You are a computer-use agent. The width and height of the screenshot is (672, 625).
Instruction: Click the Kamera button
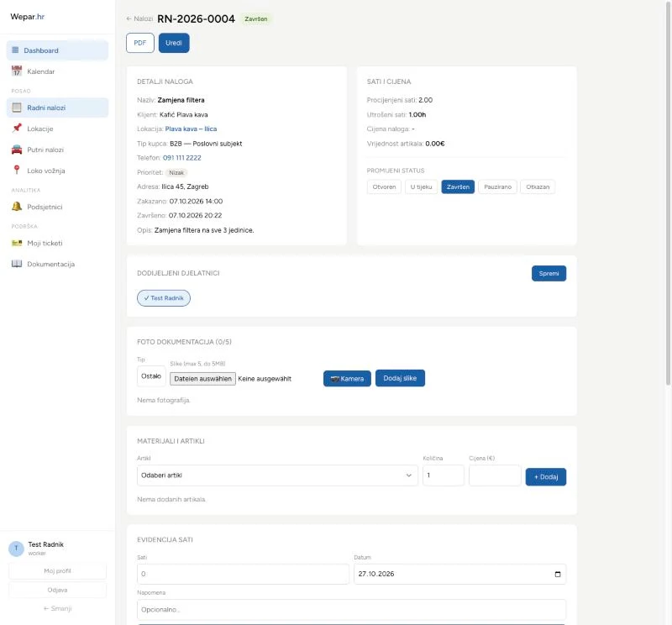(x=347, y=379)
